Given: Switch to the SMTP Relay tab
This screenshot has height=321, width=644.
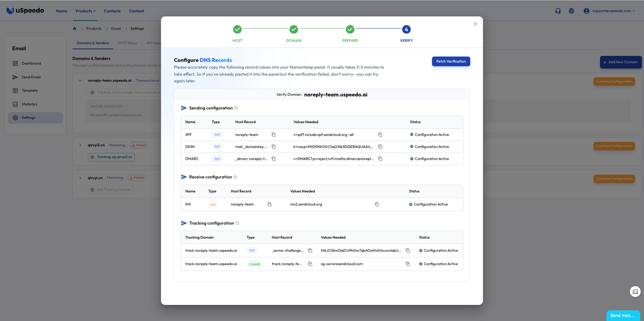Looking at the screenshot, I should pyautogui.click(x=127, y=43).
